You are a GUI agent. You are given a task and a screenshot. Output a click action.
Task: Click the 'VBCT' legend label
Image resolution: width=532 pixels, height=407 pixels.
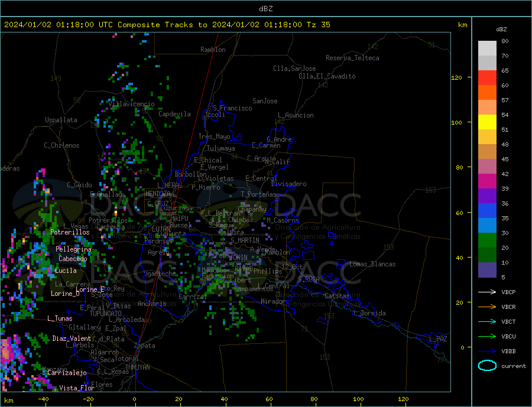point(508,321)
